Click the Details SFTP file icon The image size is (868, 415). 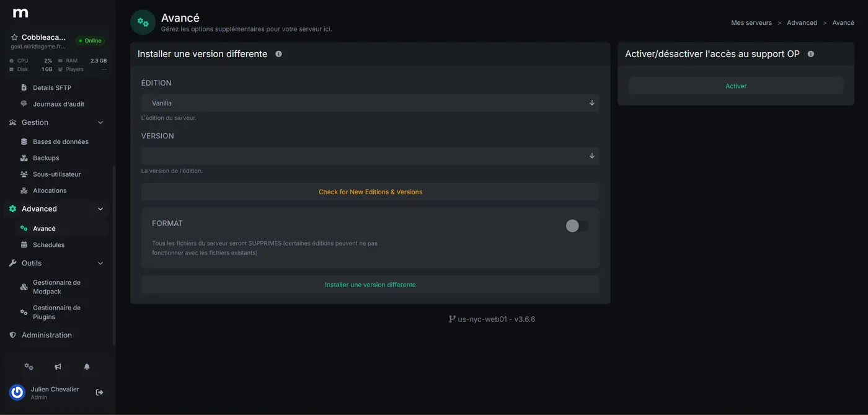point(24,87)
